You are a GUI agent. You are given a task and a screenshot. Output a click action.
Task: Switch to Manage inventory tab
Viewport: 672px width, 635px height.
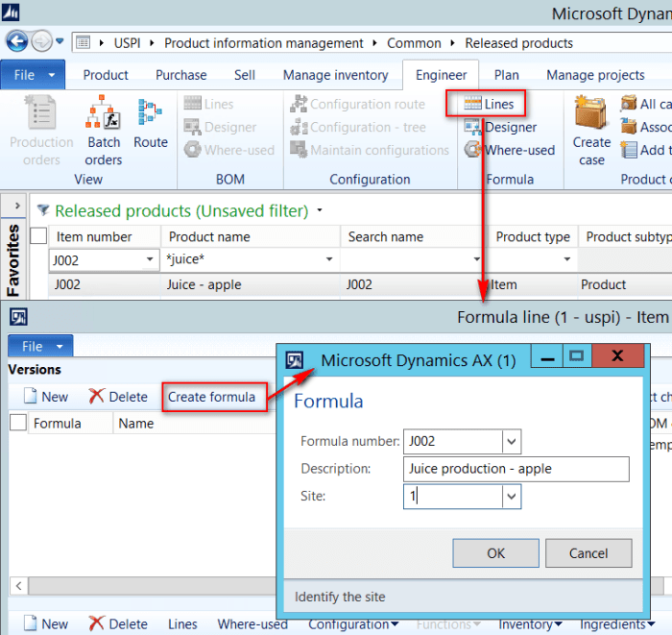[x=336, y=75]
